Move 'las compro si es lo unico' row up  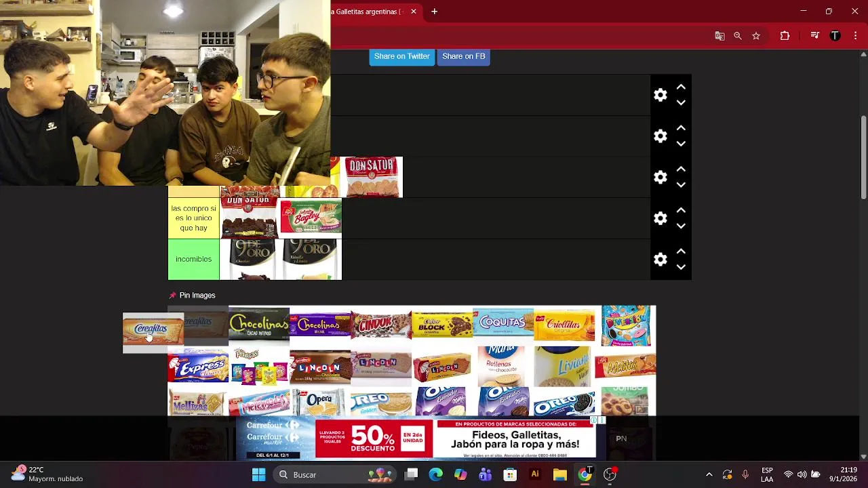click(681, 211)
